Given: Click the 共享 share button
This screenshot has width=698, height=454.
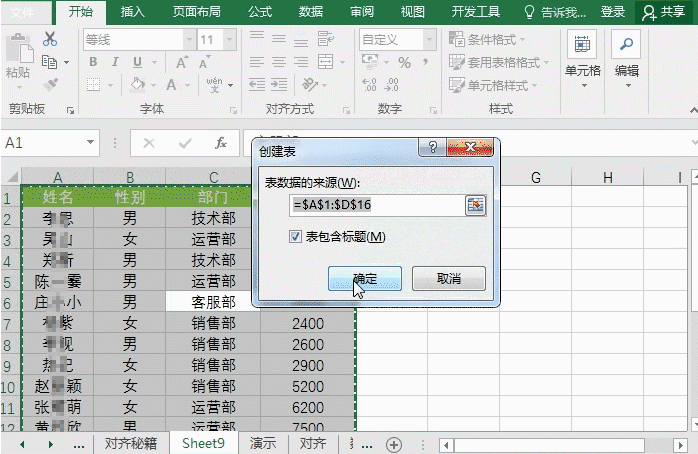Looking at the screenshot, I should (663, 12).
